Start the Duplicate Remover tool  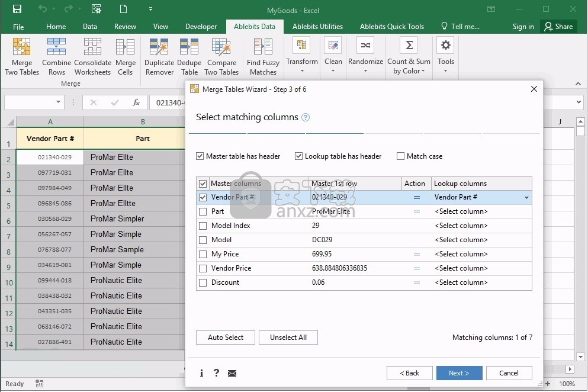pos(159,57)
